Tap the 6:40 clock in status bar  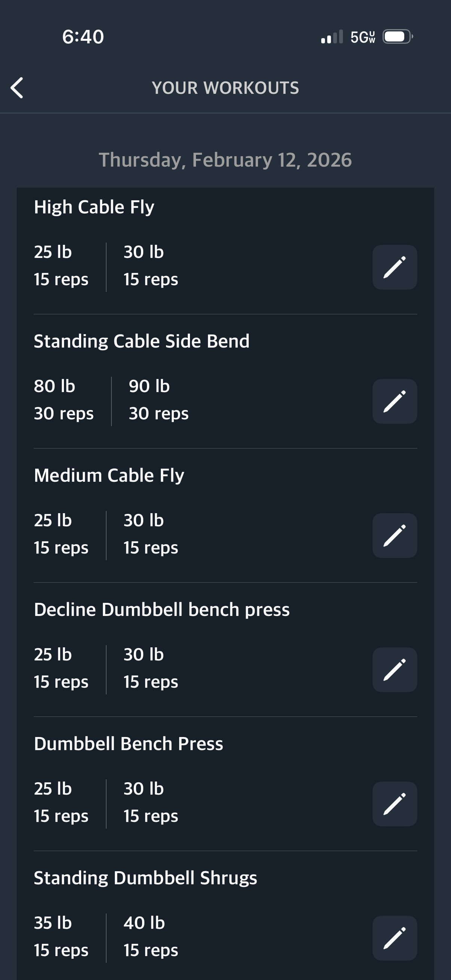click(x=83, y=37)
